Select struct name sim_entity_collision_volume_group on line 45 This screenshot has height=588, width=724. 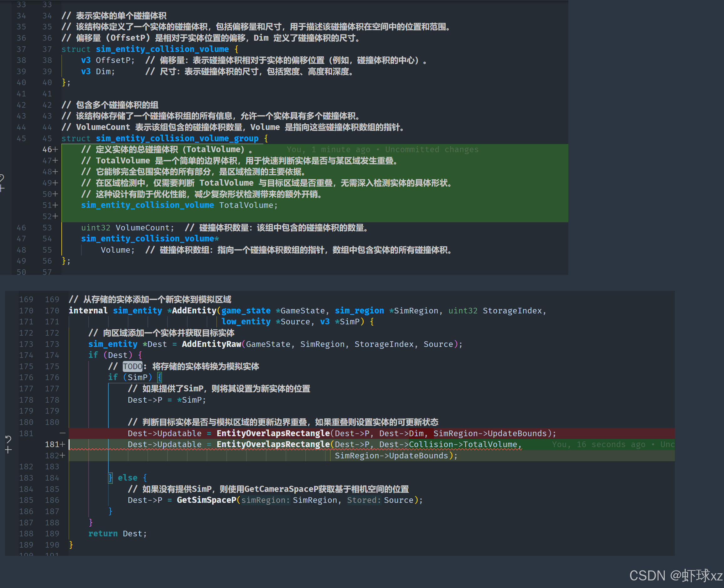pyautogui.click(x=177, y=138)
